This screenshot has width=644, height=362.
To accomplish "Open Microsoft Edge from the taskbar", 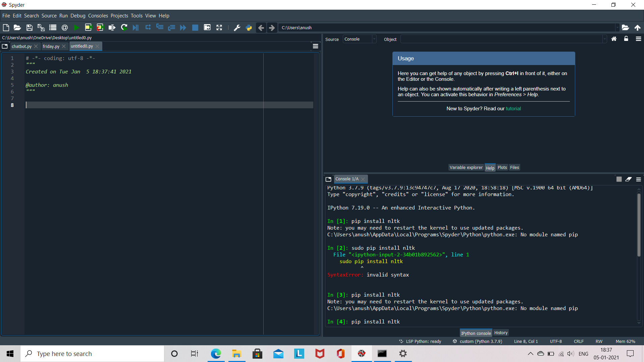I will (216, 354).
